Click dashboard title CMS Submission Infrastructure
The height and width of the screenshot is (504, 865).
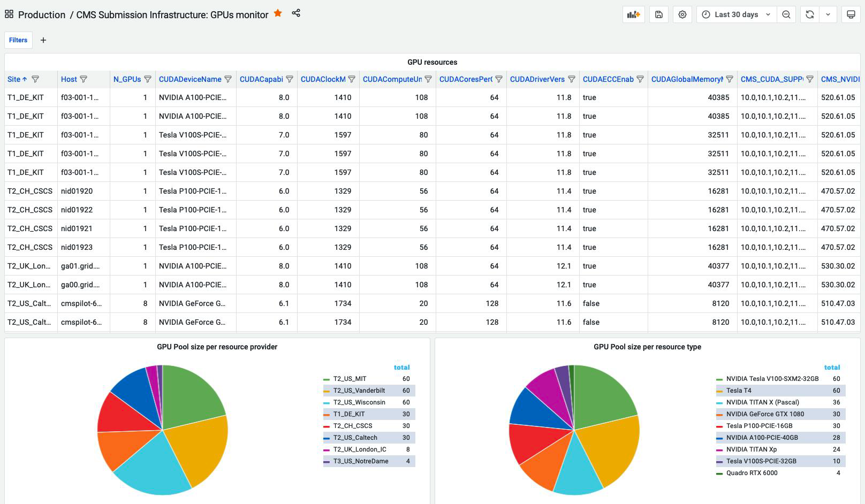click(172, 15)
